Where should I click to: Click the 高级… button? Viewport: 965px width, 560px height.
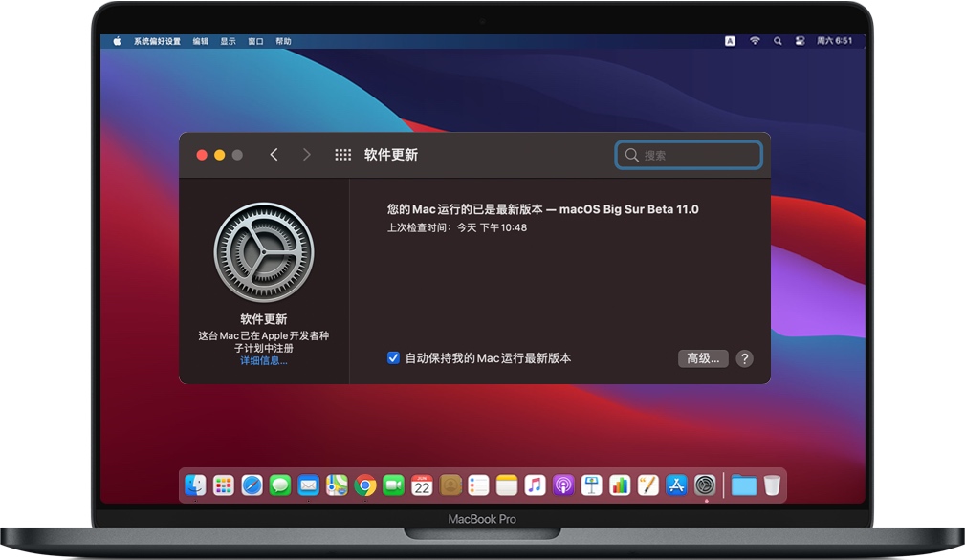coord(703,357)
